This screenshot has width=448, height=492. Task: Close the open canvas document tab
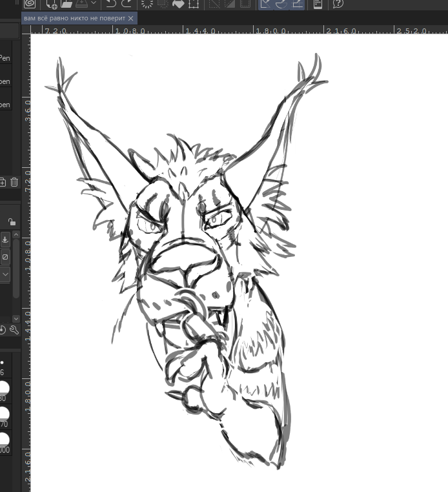coord(131,19)
